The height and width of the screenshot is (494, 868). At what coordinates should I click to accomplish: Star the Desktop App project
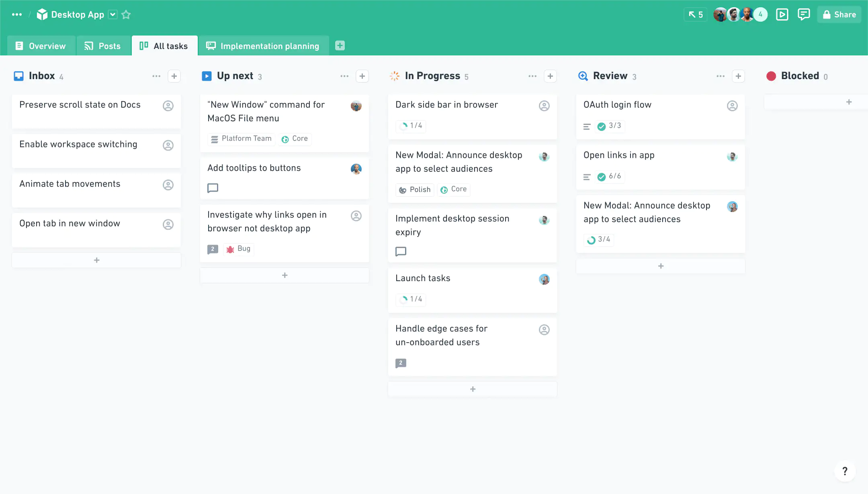click(x=126, y=15)
